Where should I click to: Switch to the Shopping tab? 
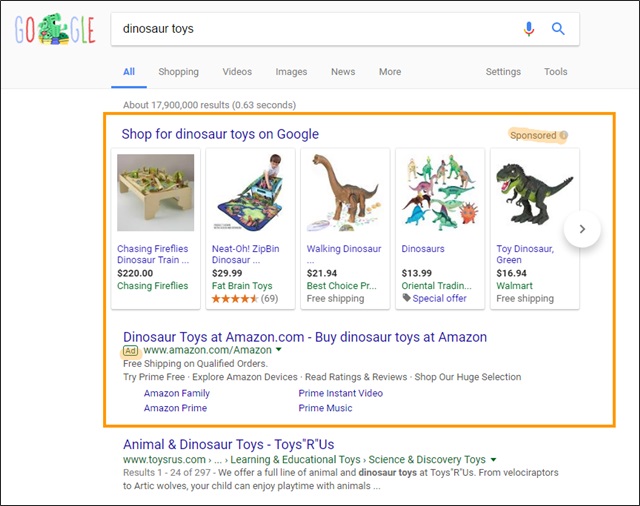178,72
